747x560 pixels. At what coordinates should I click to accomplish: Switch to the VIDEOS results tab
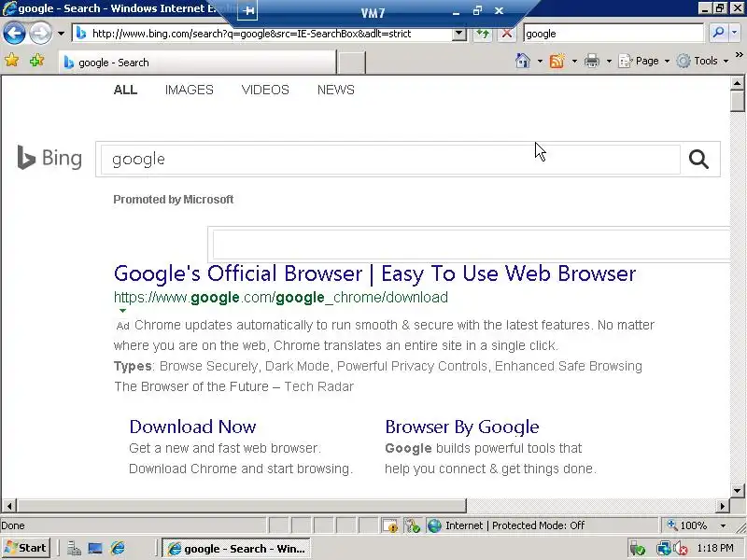click(265, 90)
